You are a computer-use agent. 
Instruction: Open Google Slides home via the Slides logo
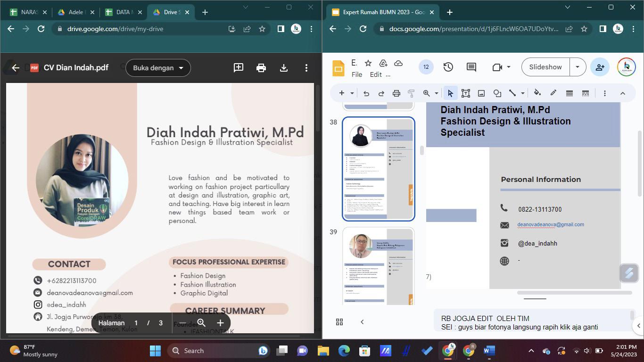(339, 68)
